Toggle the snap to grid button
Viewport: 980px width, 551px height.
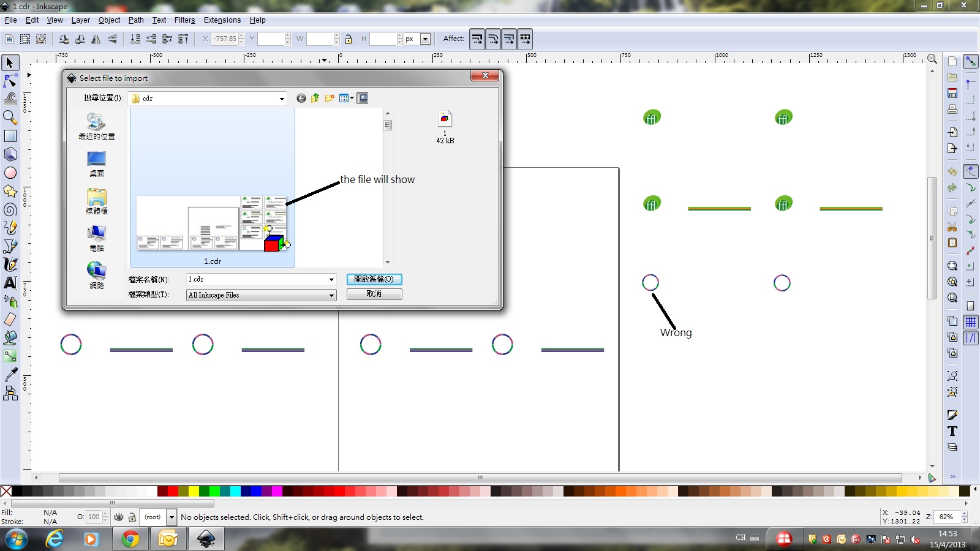tap(971, 322)
